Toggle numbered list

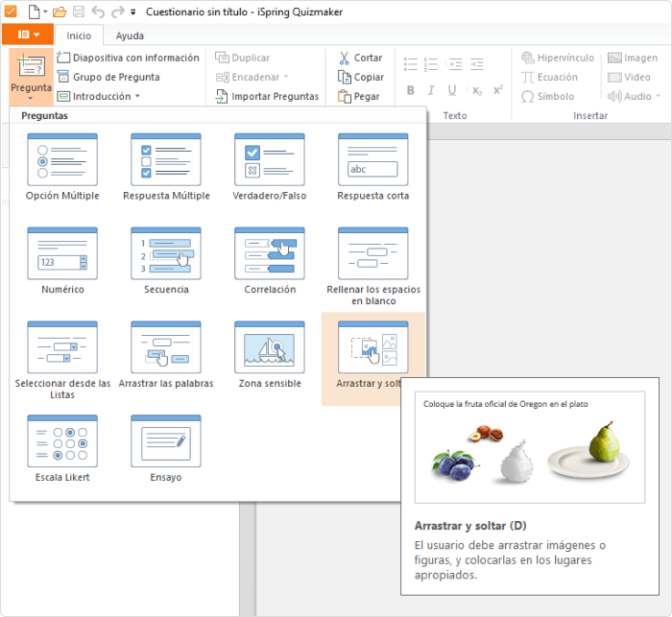point(431,64)
